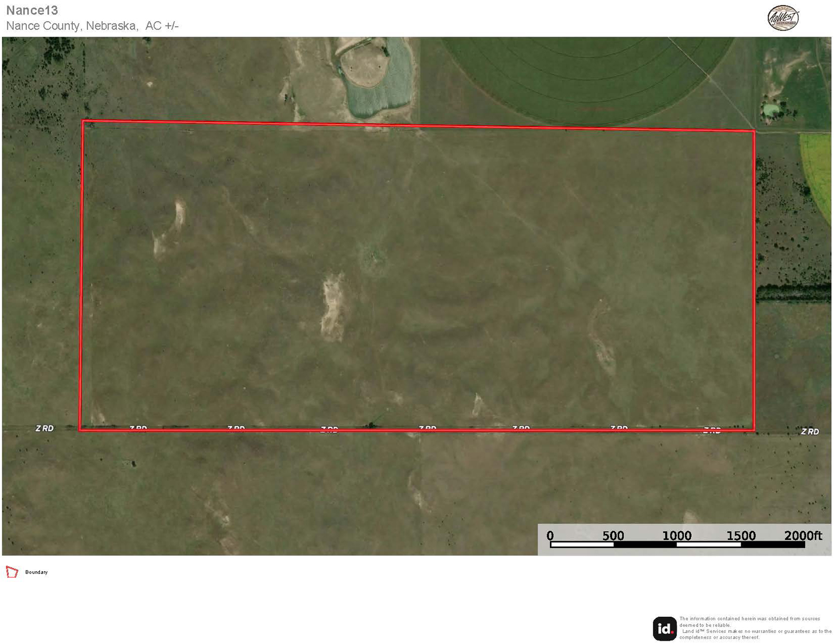Click the black 'id.' Land id logo
The width and height of the screenshot is (834, 644).
(664, 628)
